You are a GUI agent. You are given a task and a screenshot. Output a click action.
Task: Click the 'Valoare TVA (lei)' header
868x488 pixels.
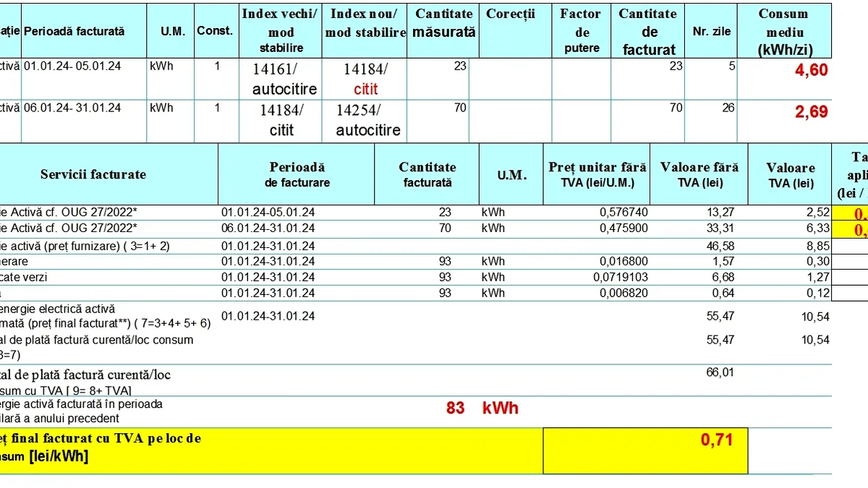point(791,176)
